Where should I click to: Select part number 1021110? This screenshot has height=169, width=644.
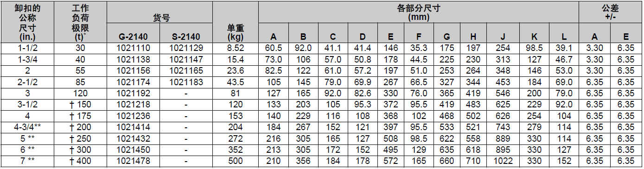(133, 48)
